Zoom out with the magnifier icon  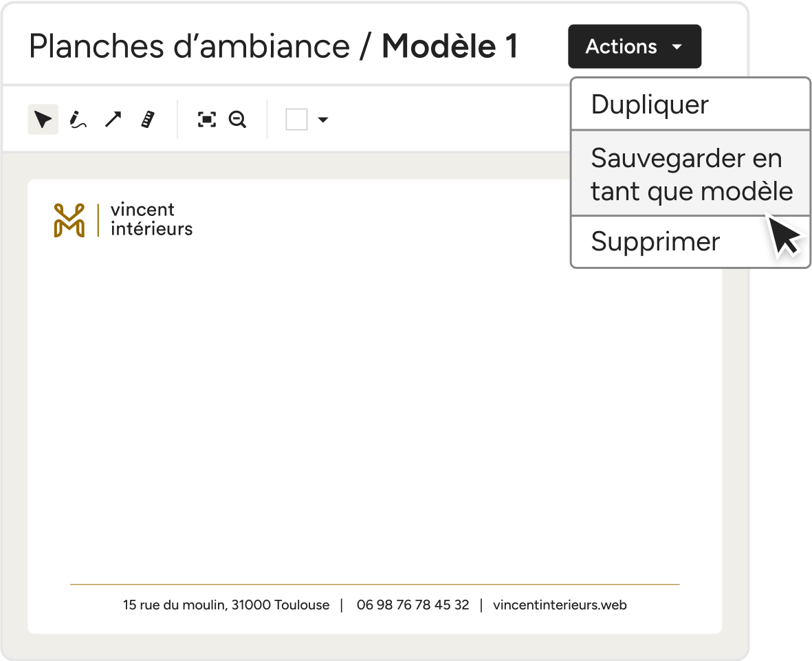pyautogui.click(x=238, y=120)
